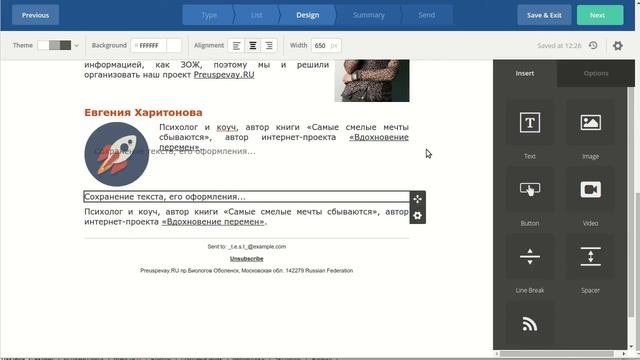Open the Preuspevay.RU link
This screenshot has width=640, height=360.
224,75
